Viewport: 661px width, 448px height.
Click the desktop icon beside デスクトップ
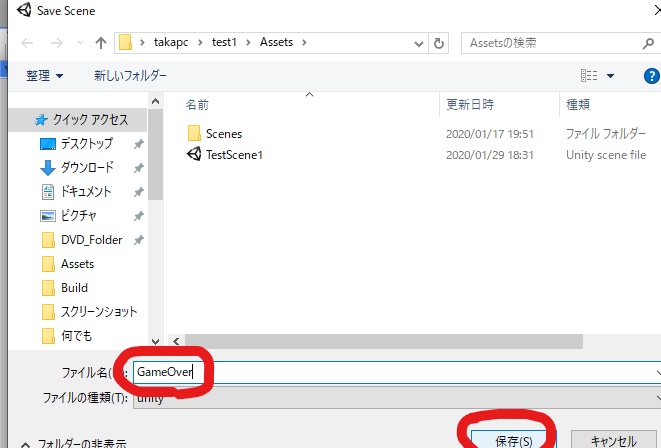point(48,144)
